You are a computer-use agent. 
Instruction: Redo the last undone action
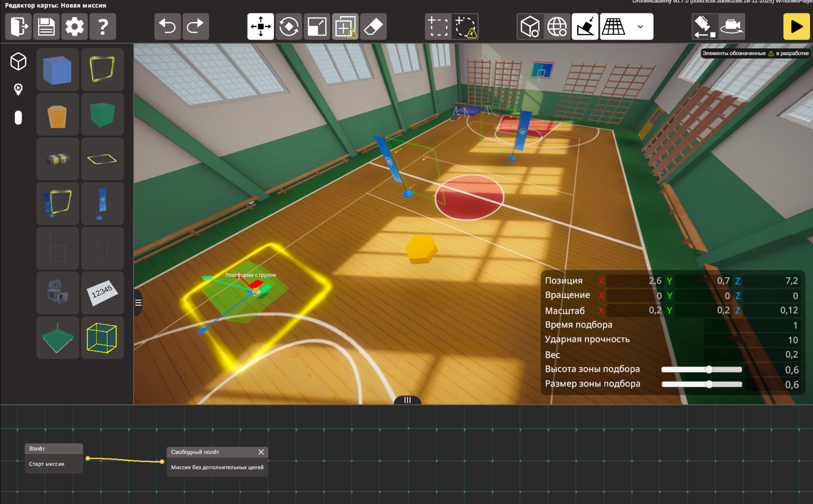(196, 27)
